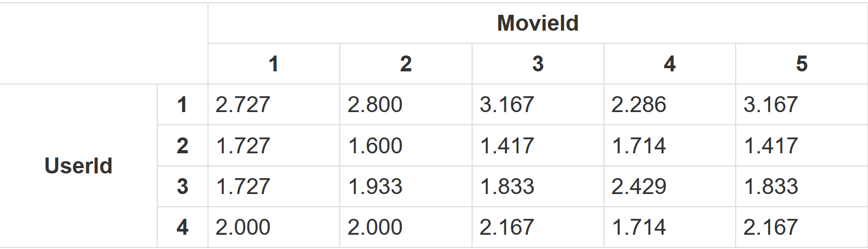Click the MovieId header cell
The width and height of the screenshot is (868, 249).
(538, 23)
